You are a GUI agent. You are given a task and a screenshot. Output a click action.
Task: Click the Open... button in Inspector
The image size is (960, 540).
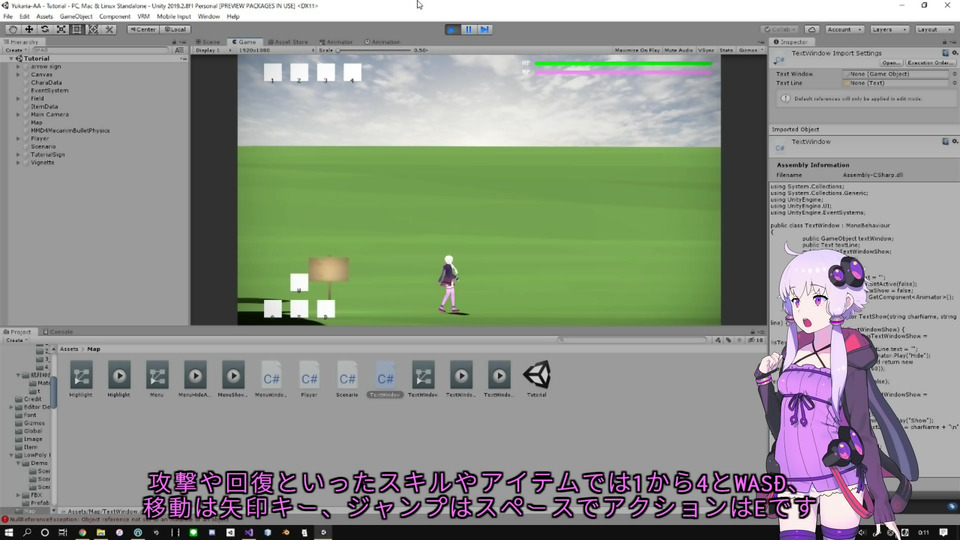[891, 63]
